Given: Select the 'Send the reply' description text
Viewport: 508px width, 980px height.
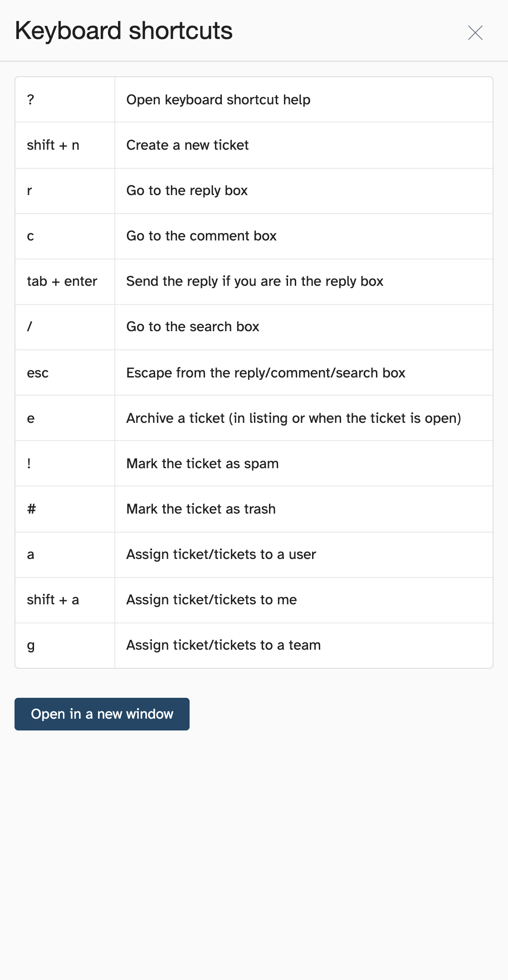Looking at the screenshot, I should pos(255,281).
